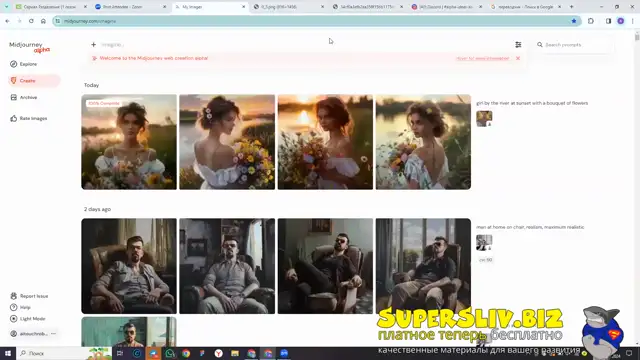Click the Midjourney alpha logo

29,47
